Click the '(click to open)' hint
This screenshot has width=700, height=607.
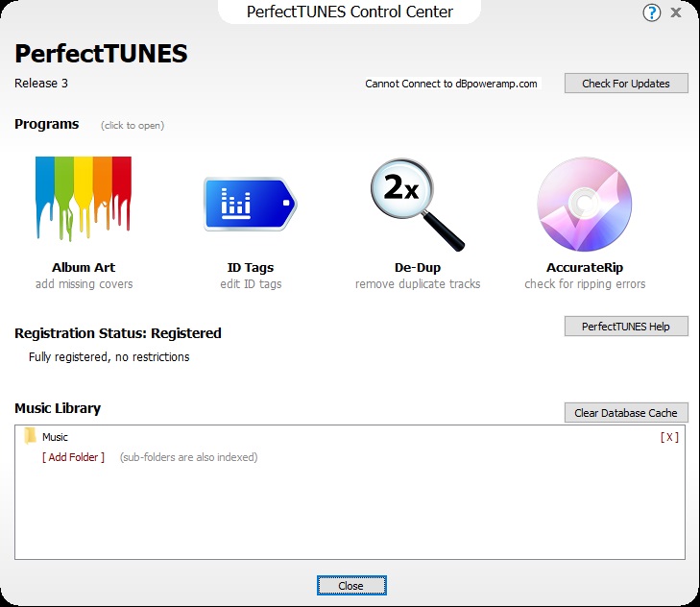[x=133, y=126]
